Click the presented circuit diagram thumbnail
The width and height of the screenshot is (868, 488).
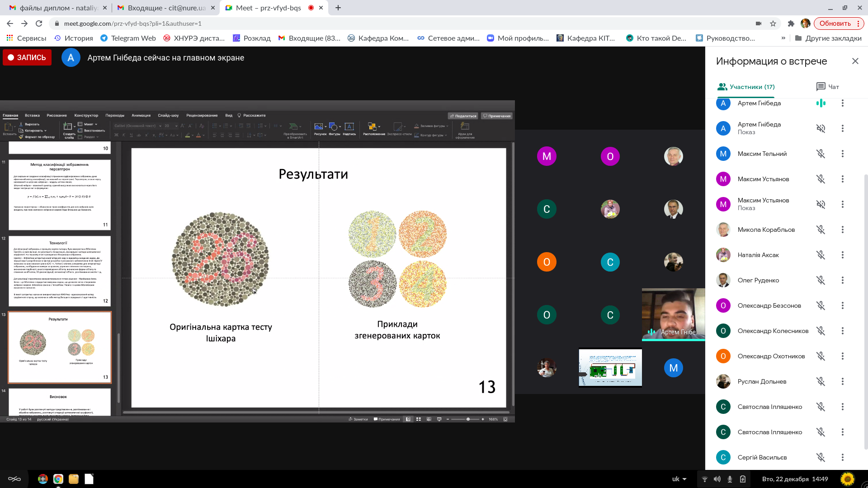(x=610, y=368)
